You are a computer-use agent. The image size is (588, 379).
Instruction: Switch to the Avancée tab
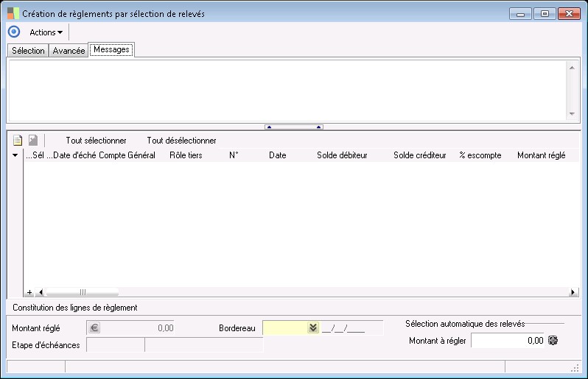[x=69, y=51]
